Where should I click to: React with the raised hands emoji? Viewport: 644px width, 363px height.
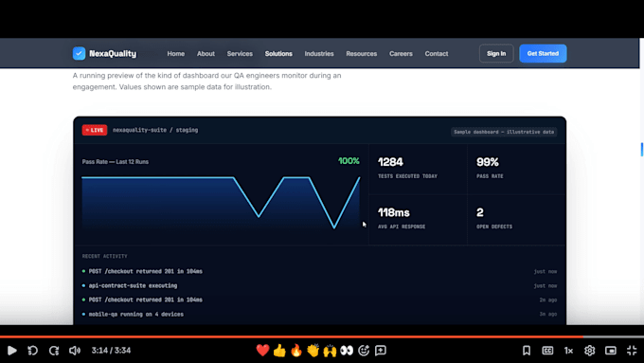(x=330, y=351)
